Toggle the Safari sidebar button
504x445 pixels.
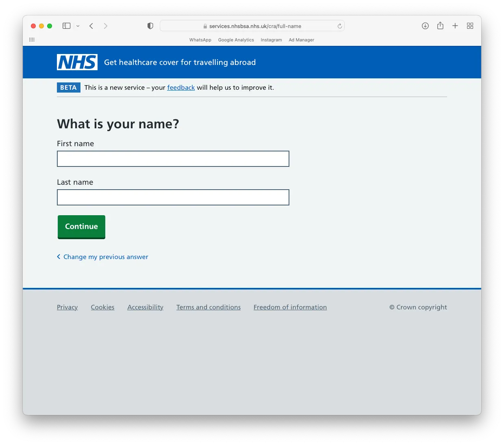[67, 26]
